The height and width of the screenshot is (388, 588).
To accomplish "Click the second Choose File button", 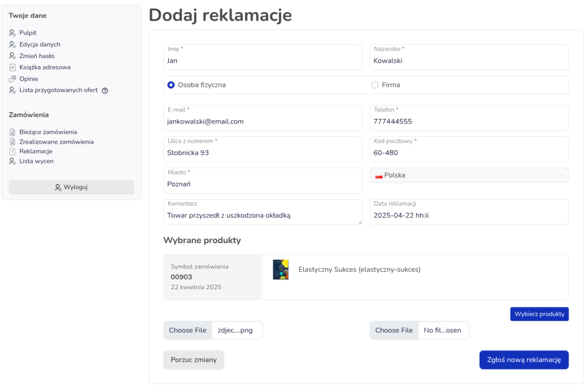I will 394,331.
